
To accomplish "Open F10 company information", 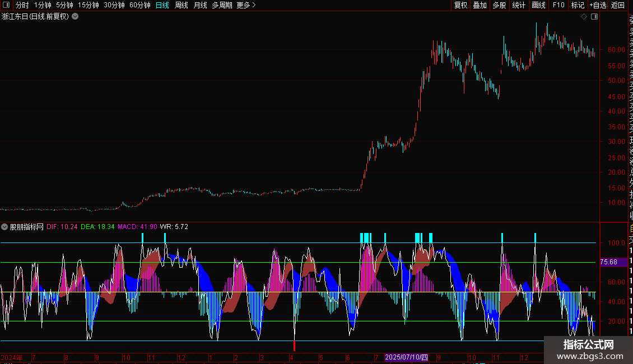I will tap(558, 5).
